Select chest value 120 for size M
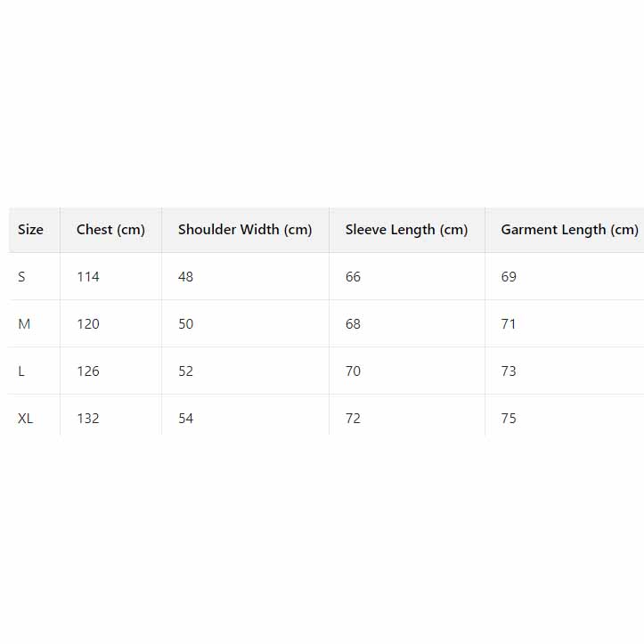Screen dimensions: 644x644 88,324
